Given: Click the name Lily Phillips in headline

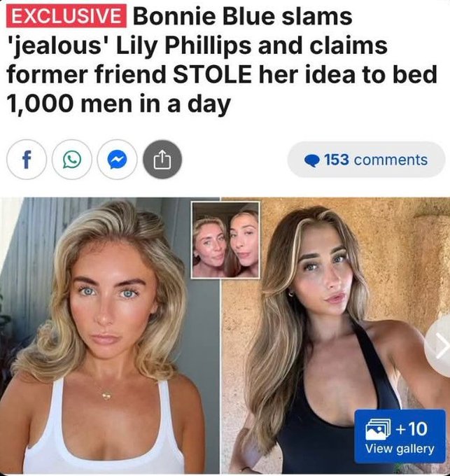Looking at the screenshot, I should [183, 45].
